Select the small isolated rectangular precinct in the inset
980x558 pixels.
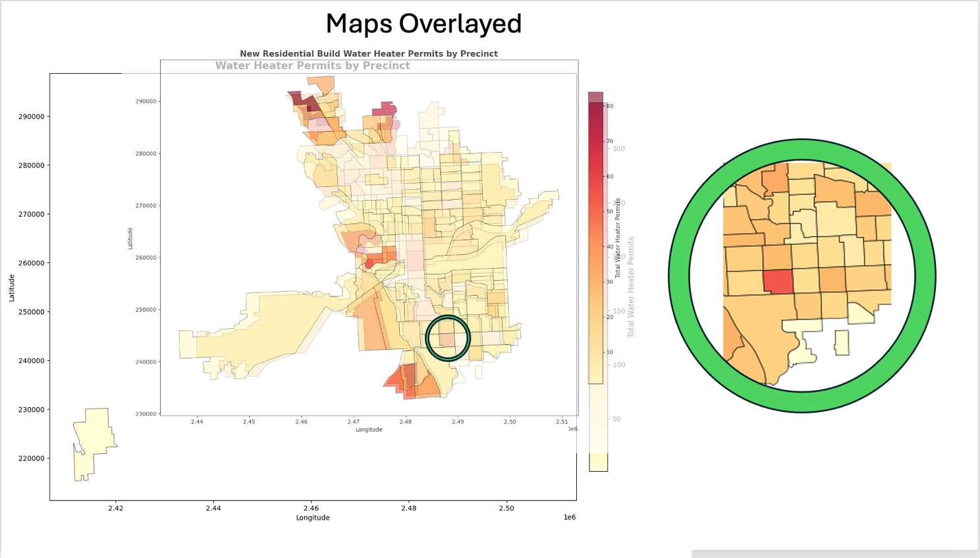842,343
